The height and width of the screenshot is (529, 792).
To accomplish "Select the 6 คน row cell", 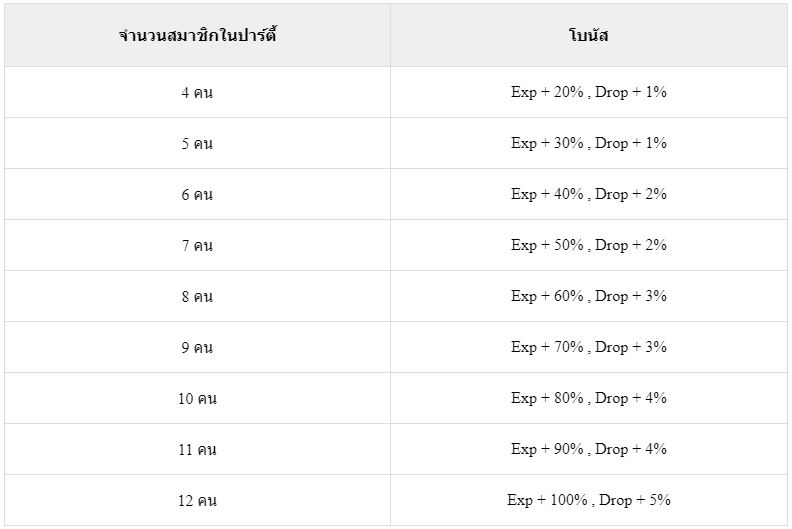I will coord(197,195).
